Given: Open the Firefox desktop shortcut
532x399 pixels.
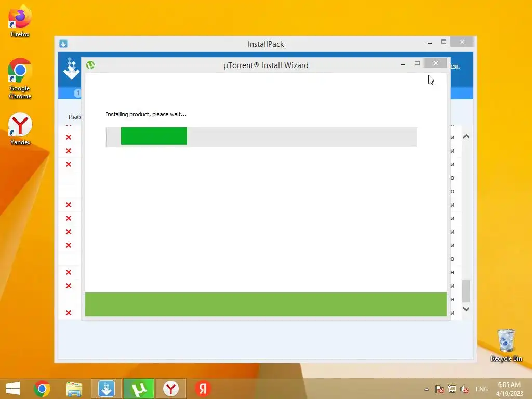Looking at the screenshot, I should [x=20, y=21].
